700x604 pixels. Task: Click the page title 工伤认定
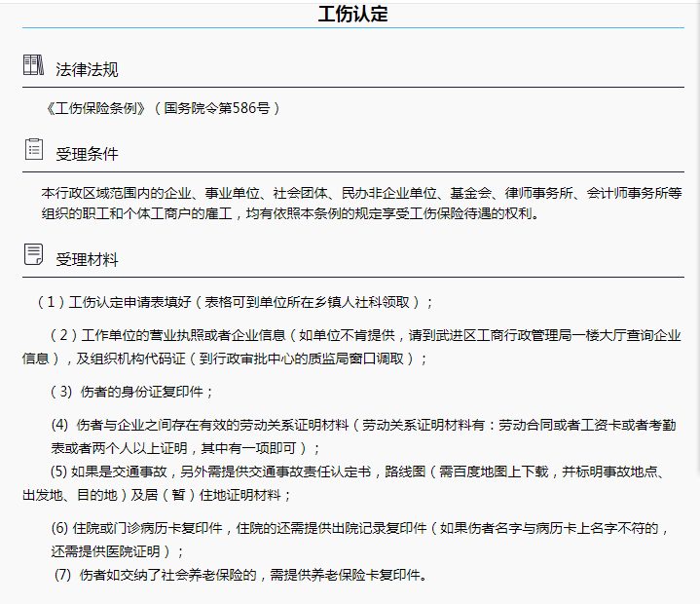(352, 14)
